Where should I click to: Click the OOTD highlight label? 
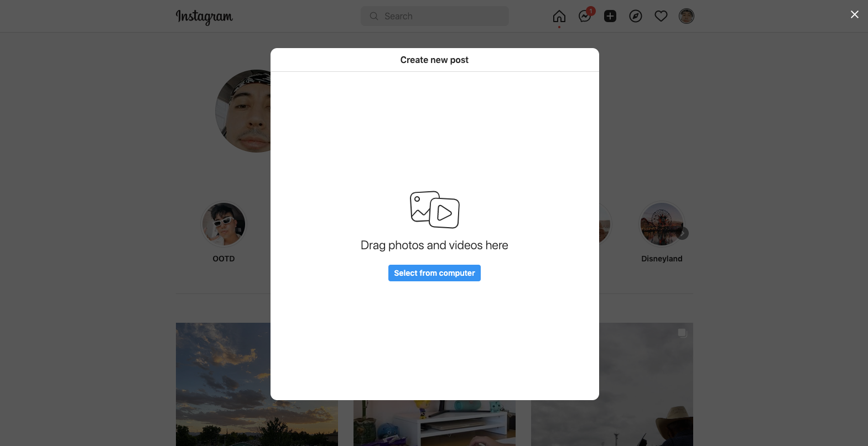(x=224, y=259)
